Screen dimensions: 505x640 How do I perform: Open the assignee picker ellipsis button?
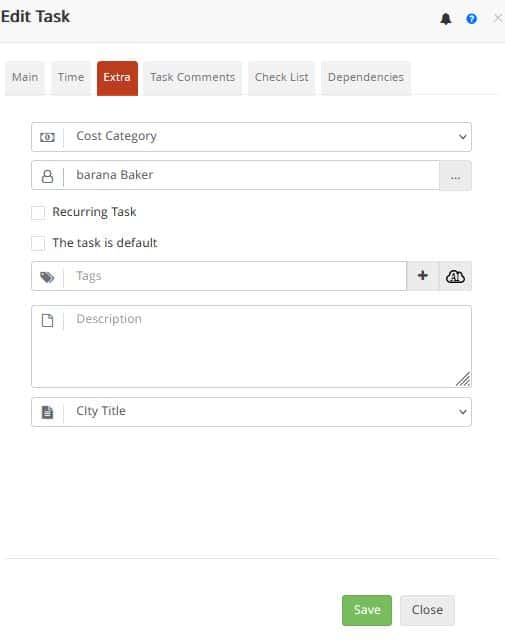click(455, 176)
